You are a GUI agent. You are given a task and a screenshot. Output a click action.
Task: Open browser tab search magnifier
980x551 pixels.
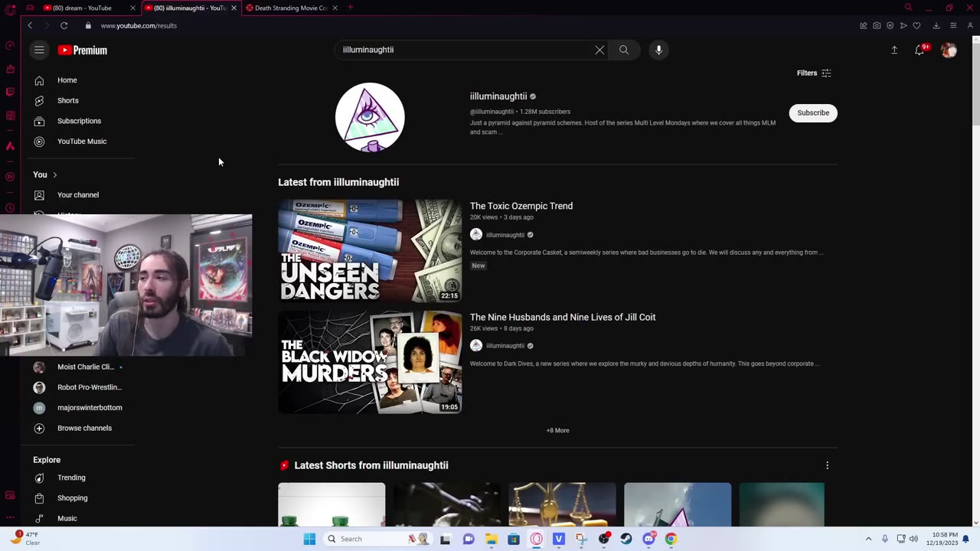(x=908, y=8)
